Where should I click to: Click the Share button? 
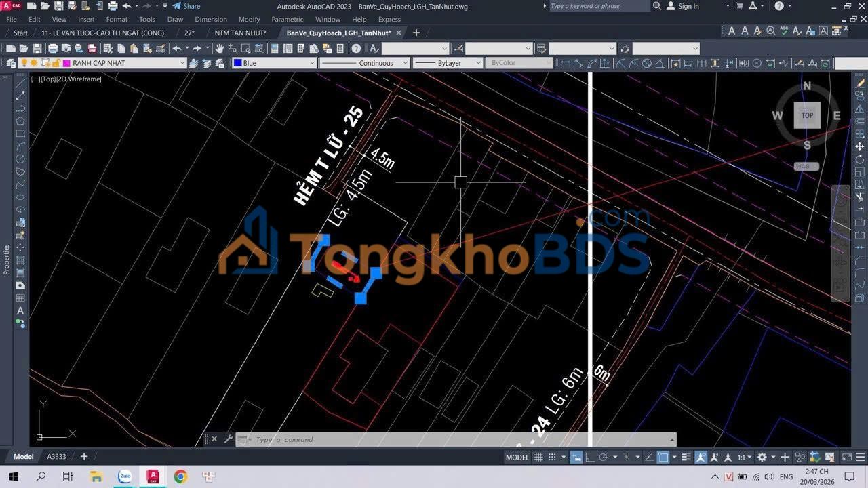tap(184, 6)
